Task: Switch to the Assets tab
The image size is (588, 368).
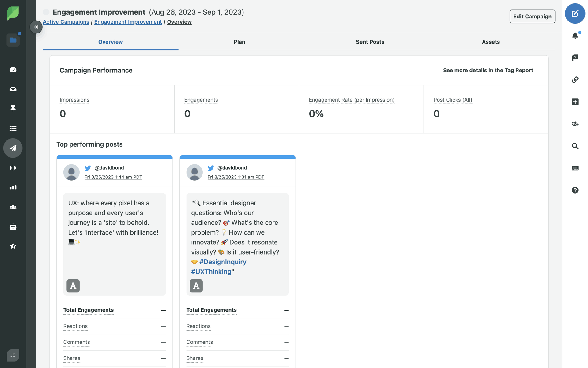Action: tap(491, 42)
